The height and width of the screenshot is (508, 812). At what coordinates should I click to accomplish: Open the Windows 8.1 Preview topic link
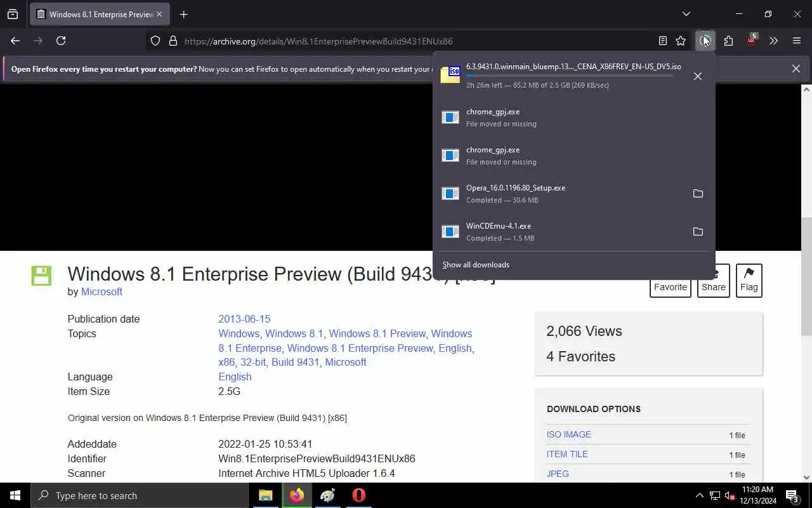[377, 333]
